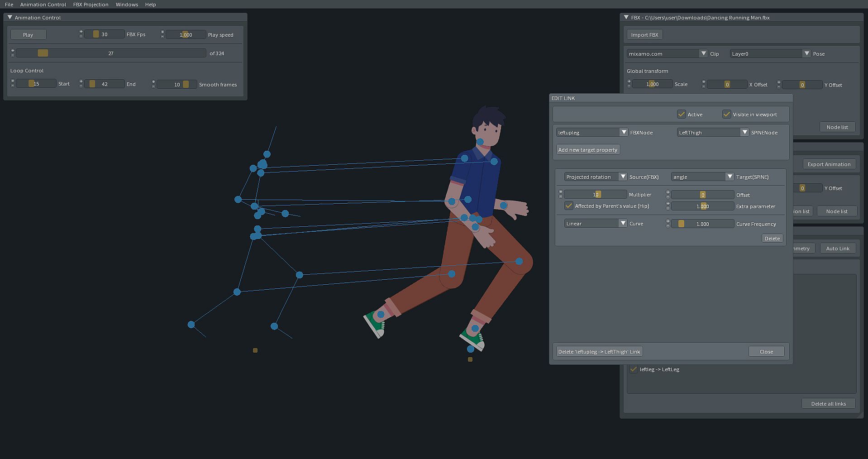Toggle Visible in viewport checkbox
The width and height of the screenshot is (868, 459).
pos(727,114)
